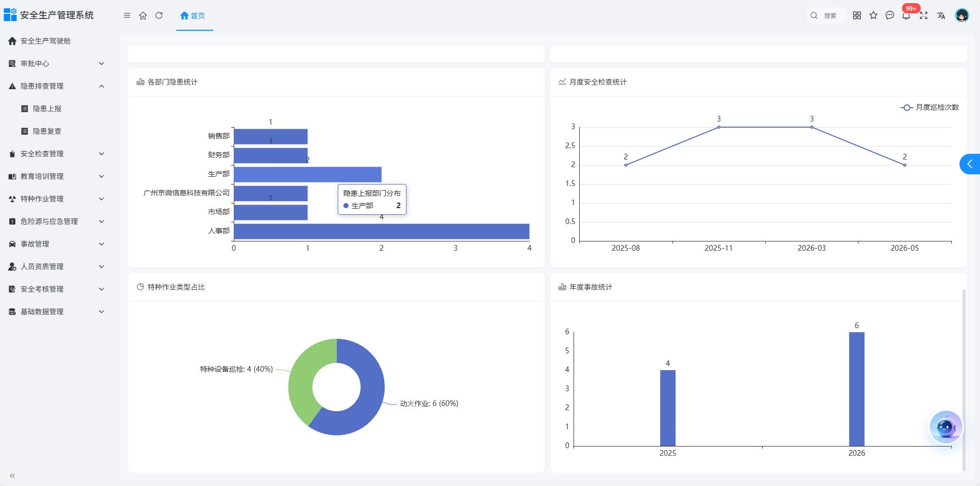Viewport: 980px width, 486px height.
Task: Enter fullscreen mode via the expand icon
Action: click(924, 15)
